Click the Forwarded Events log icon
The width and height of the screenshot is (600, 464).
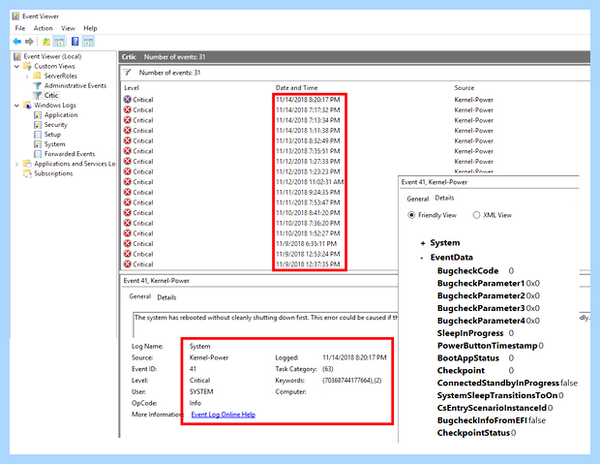[x=38, y=154]
